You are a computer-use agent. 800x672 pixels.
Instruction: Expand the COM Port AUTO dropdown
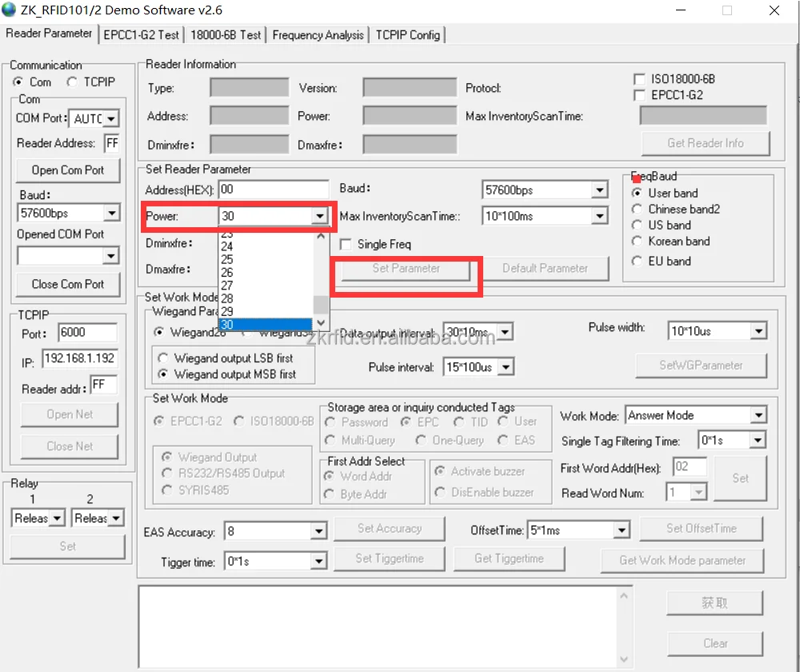click(x=110, y=118)
